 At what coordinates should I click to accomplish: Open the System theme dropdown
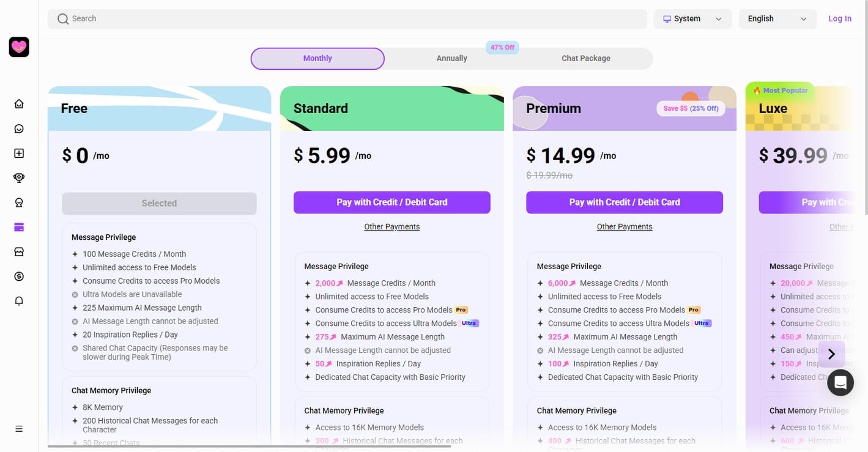692,19
